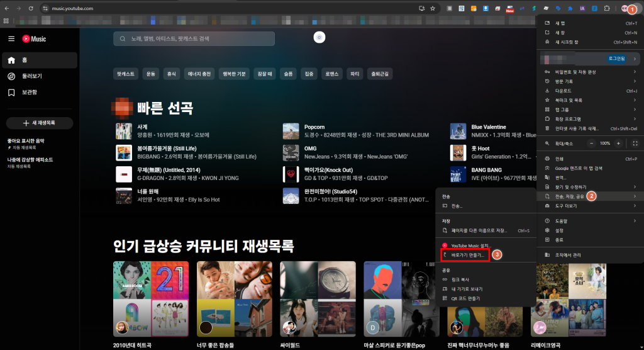Expand 북마크 및 목록 submenu
This screenshot has width=644, height=350.
click(x=590, y=100)
